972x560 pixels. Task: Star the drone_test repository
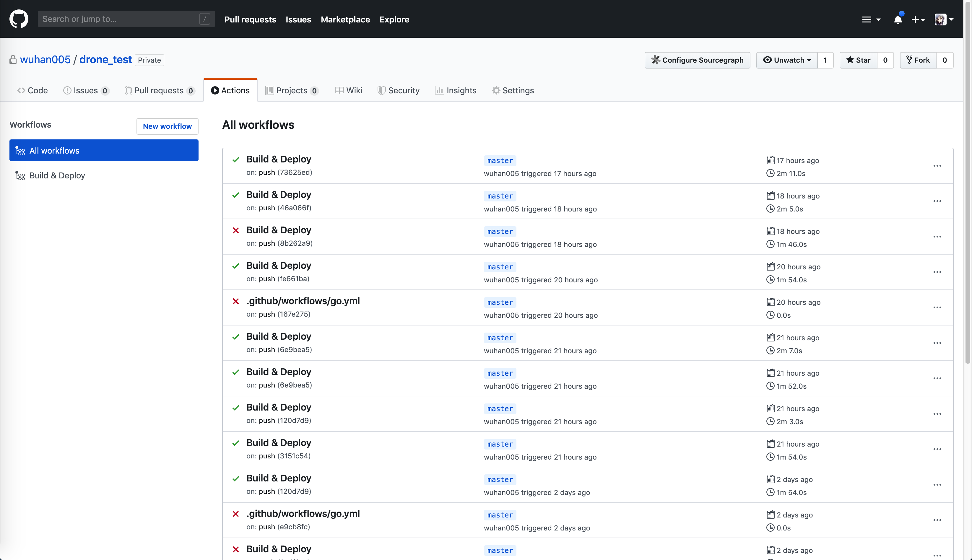[x=858, y=60]
